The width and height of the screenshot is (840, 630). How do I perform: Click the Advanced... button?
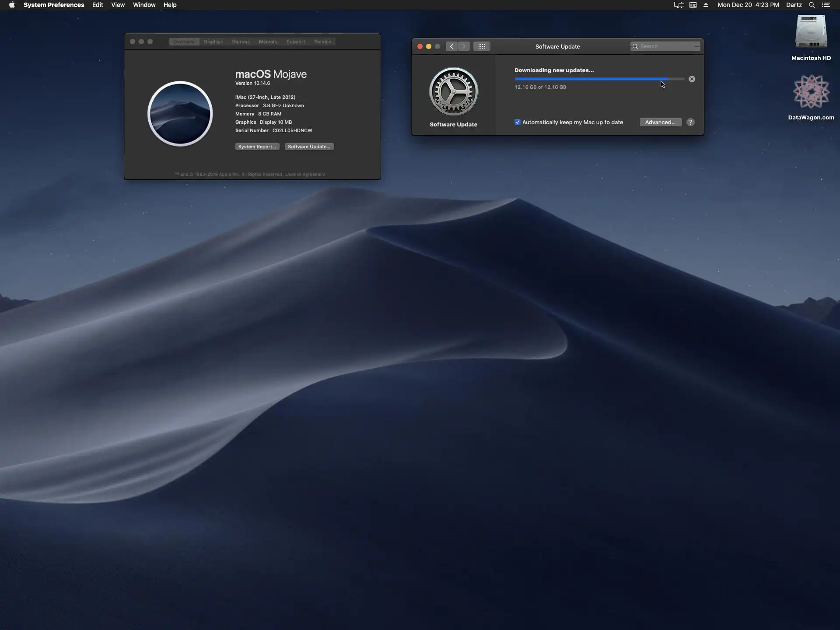[660, 122]
